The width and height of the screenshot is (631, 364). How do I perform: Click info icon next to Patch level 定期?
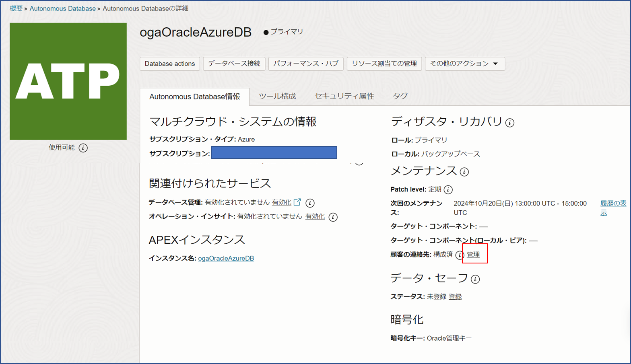tap(448, 189)
